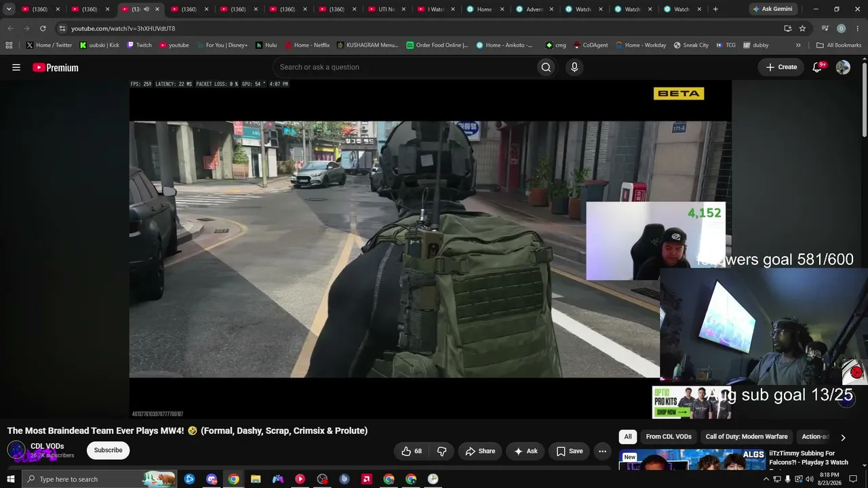
Task: Open the Chrome three-dot menu
Action: (x=857, y=28)
